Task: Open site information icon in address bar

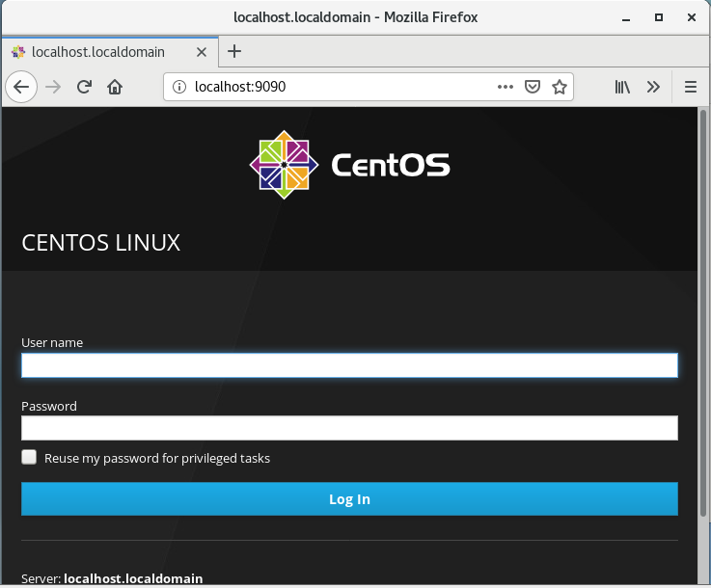Action: click(x=178, y=87)
